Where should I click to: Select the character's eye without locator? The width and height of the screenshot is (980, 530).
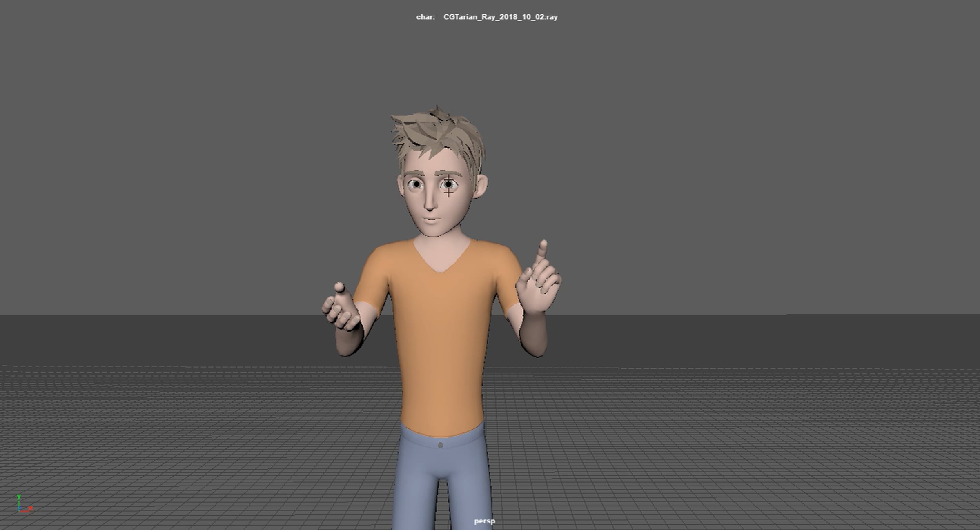tap(416, 184)
